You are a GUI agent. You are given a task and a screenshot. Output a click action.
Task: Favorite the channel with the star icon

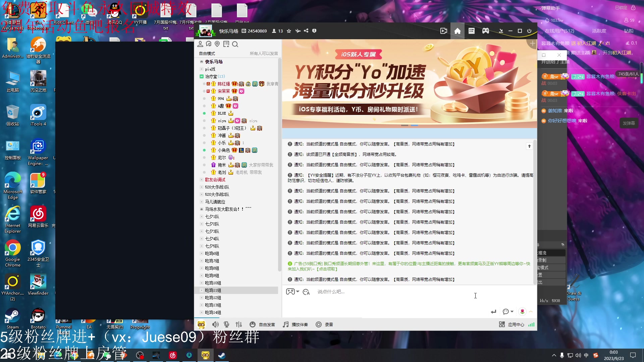click(289, 31)
